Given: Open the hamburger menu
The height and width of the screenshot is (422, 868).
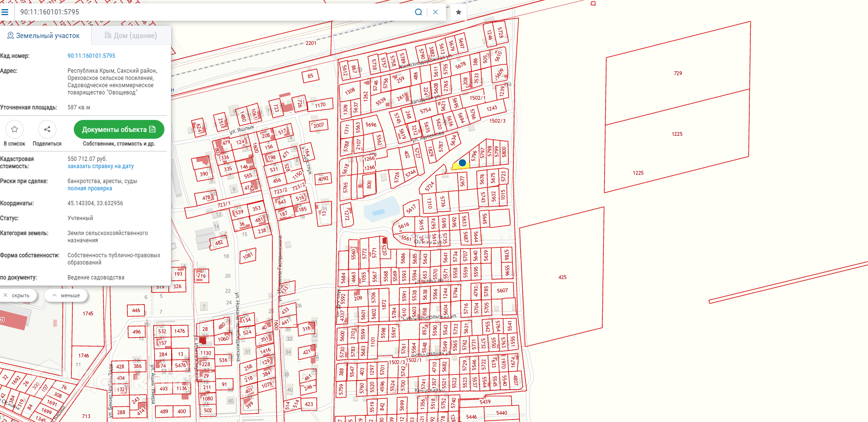Looking at the screenshot, I should tap(5, 12).
